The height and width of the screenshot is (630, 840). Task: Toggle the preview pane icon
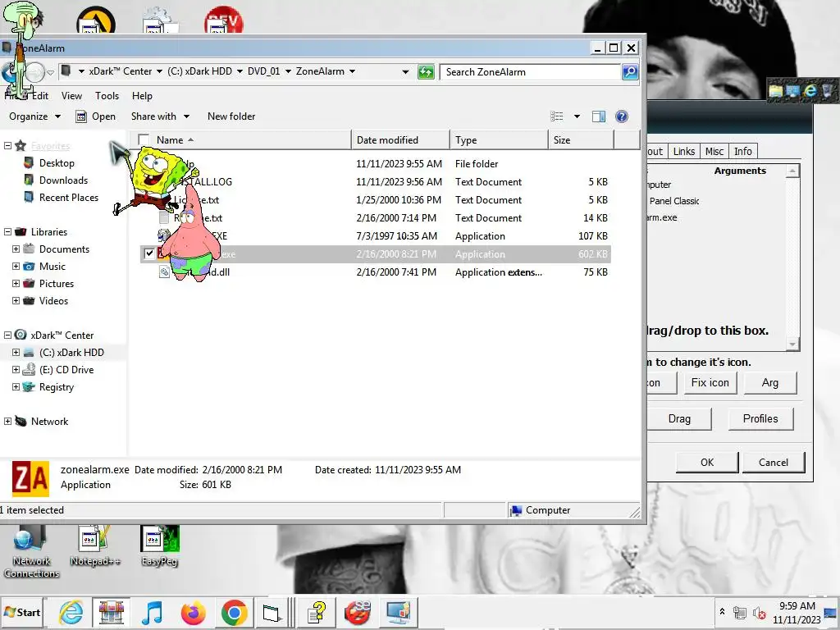598,116
